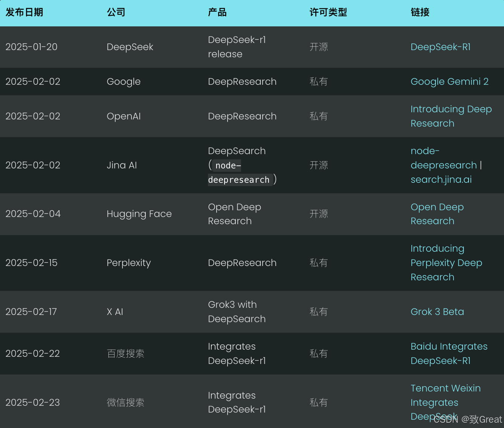Select the date 2025-02-04

point(33,214)
